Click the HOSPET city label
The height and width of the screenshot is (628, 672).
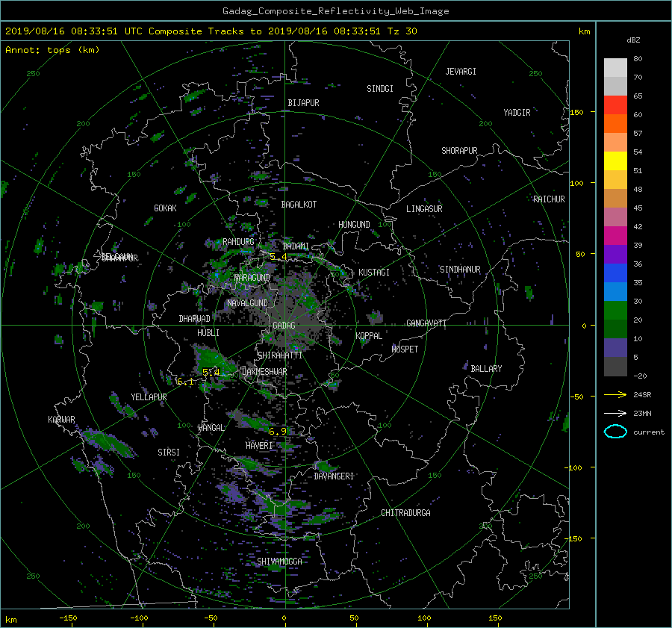[x=405, y=349]
